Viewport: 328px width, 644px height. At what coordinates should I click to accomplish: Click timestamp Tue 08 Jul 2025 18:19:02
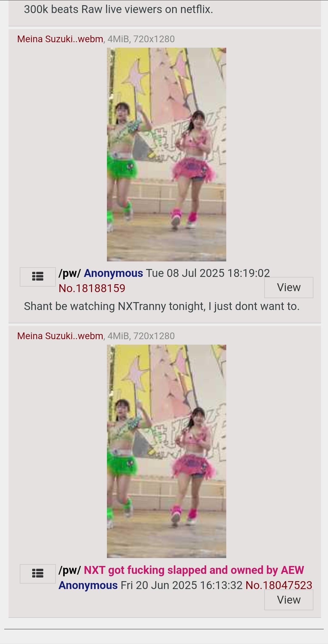208,273
